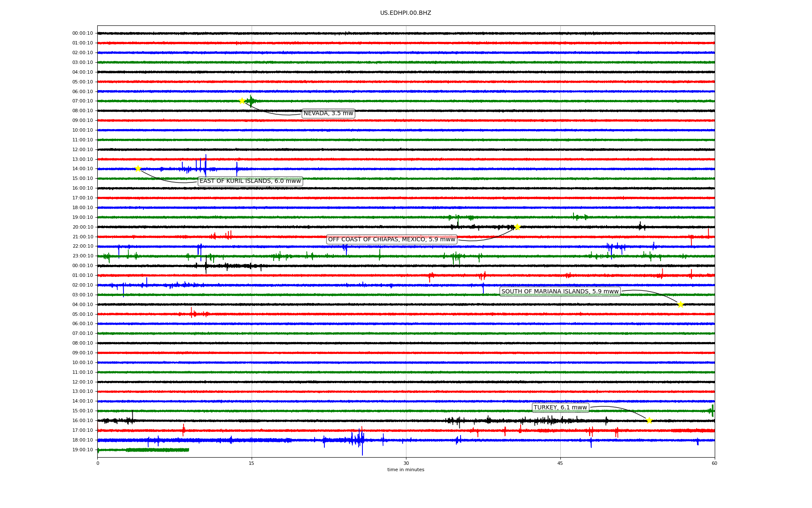Click the x-axis tick label 45
The width and height of the screenshot is (812, 508).
560,463
